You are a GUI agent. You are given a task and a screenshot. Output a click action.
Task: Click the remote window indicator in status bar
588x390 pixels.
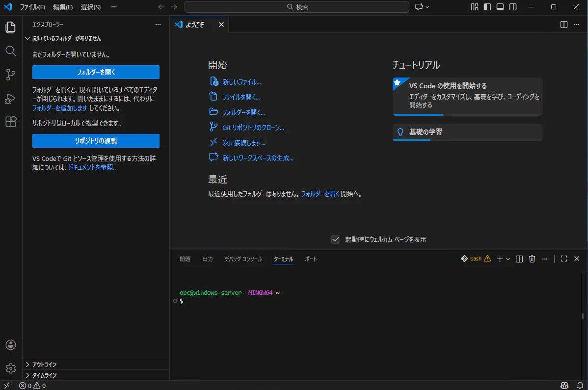[7, 386]
